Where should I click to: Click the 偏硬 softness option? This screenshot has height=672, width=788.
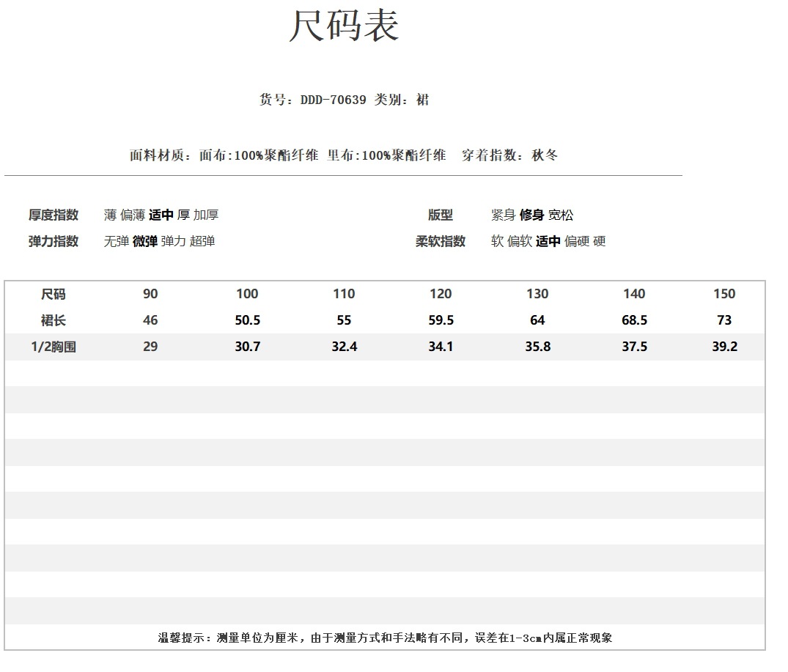point(577,241)
